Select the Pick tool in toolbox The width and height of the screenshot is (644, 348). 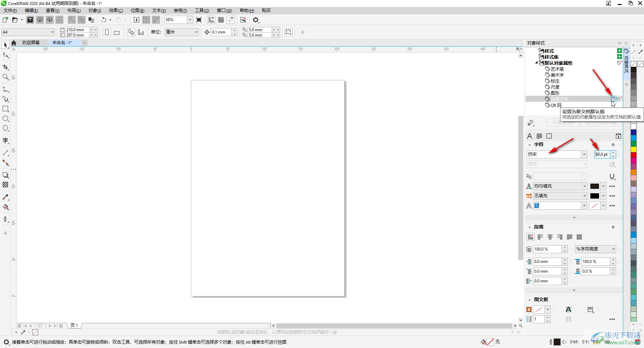[5, 45]
